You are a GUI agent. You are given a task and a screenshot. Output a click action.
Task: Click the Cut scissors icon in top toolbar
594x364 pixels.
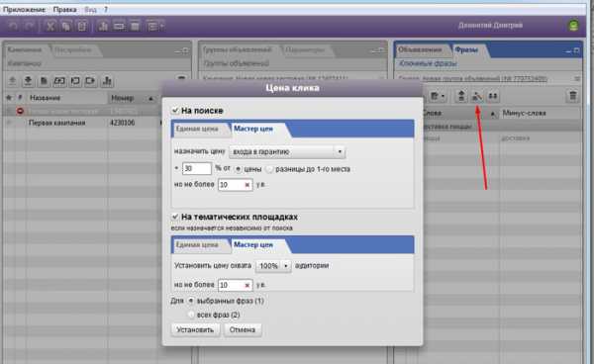pyautogui.click(x=50, y=26)
